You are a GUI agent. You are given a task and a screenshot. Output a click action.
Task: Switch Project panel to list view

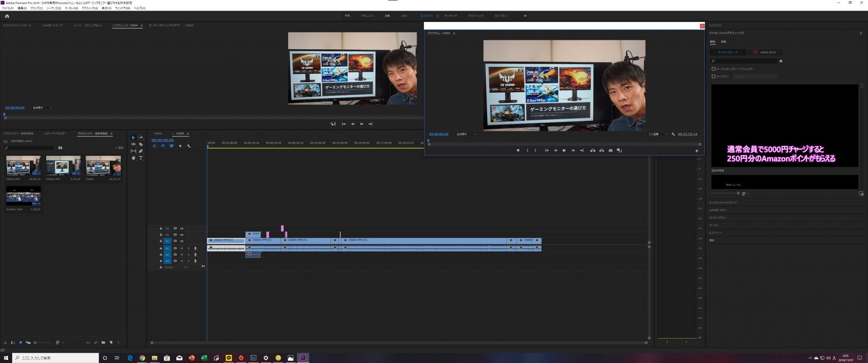pyautogui.click(x=13, y=342)
